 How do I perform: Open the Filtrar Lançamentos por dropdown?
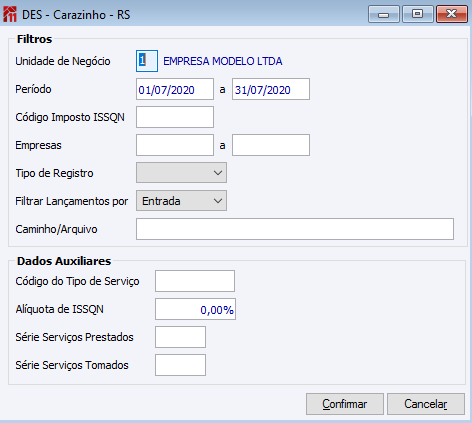coord(181,201)
